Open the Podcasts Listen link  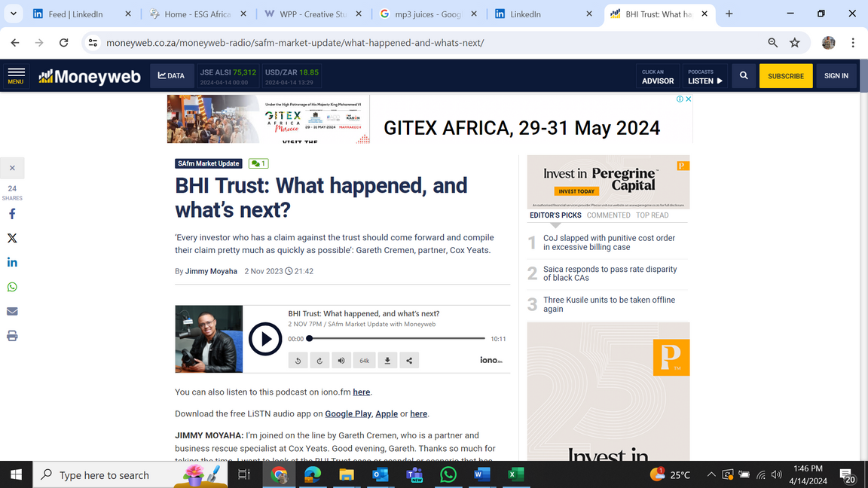704,76
